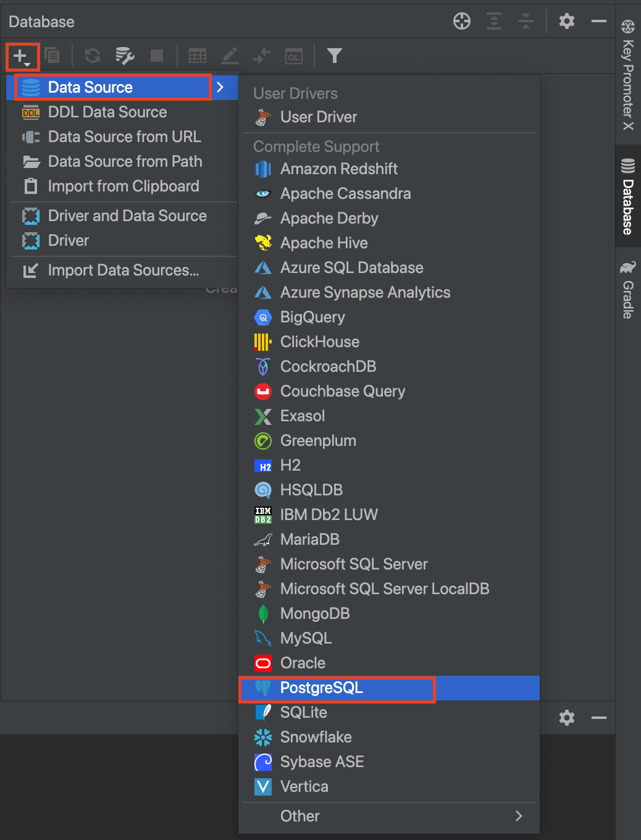Choose Import Data Sources...
The height and width of the screenshot is (840, 641).
click(x=122, y=270)
